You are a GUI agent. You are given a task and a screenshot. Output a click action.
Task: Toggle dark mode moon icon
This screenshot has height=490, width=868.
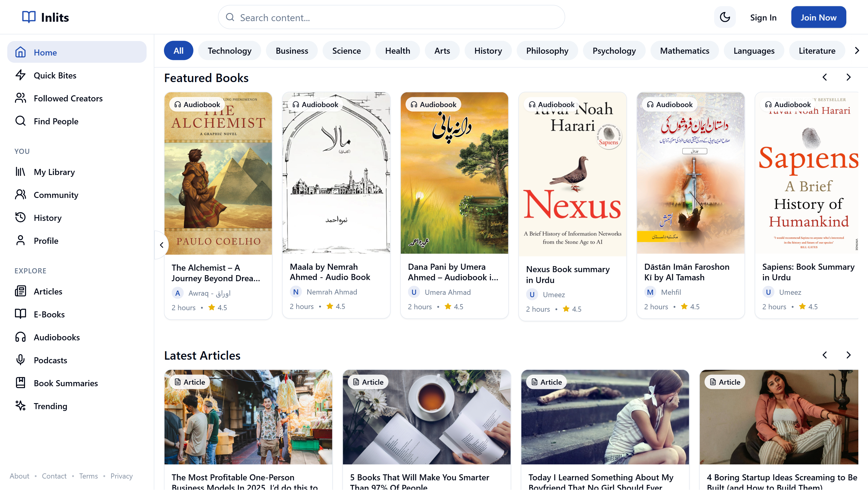coord(725,17)
